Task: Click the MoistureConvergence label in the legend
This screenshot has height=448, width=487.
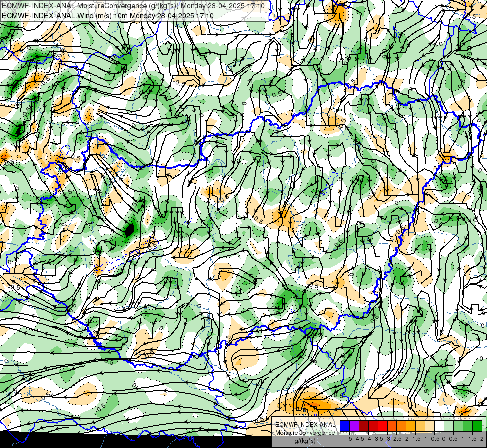Action: coord(305,433)
